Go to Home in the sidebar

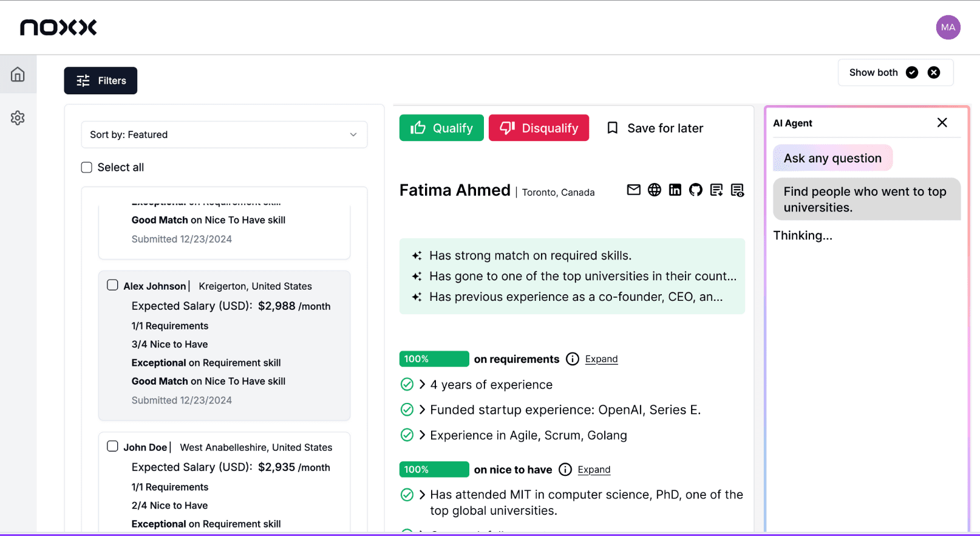tap(18, 74)
